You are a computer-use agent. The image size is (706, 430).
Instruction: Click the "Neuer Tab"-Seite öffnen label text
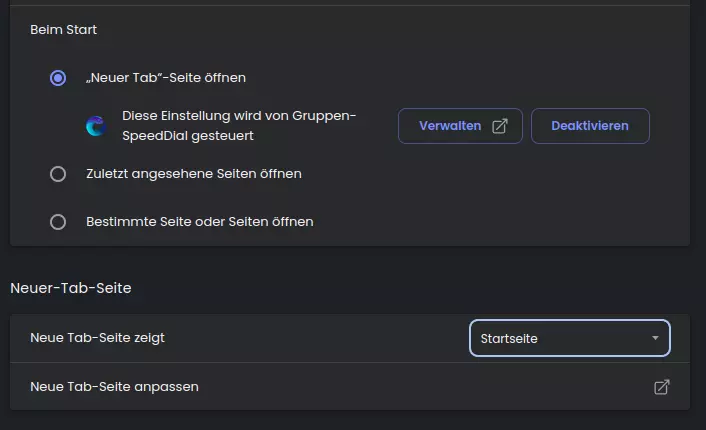click(166, 78)
